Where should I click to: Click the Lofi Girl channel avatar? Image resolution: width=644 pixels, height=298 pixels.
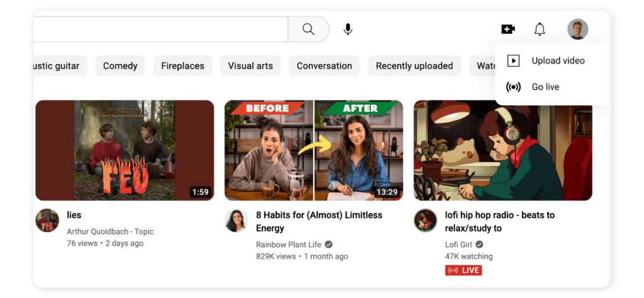425,221
